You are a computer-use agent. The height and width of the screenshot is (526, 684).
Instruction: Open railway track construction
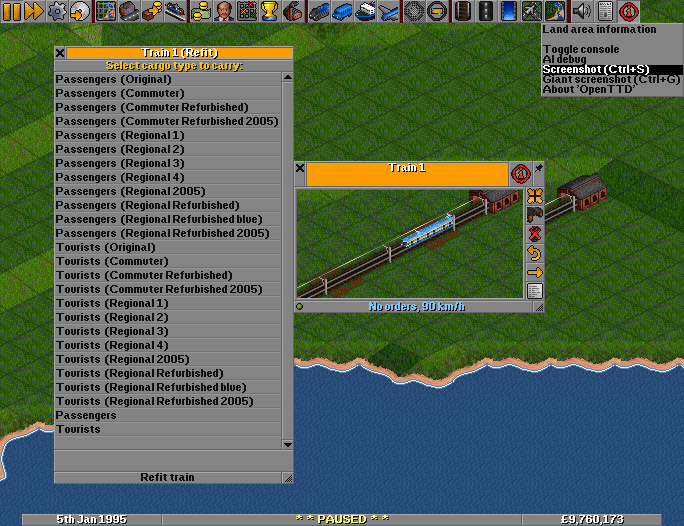[x=463, y=11]
